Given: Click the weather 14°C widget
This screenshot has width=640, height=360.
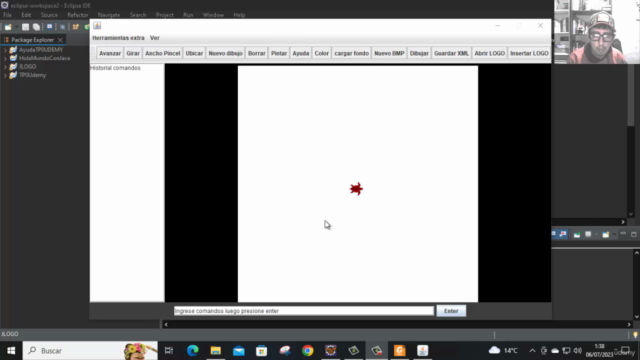Looking at the screenshot, I should (503, 351).
